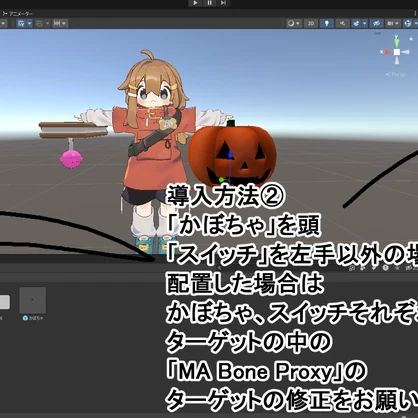Select the pink lollipop switch object
Screen dimensions: 418x418
pyautogui.click(x=71, y=159)
